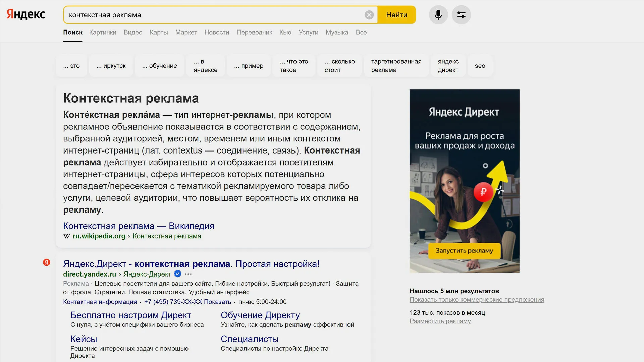Viewport: 644px width, 362px height.
Task: Reveal phone number via Показать
Action: [x=217, y=302]
